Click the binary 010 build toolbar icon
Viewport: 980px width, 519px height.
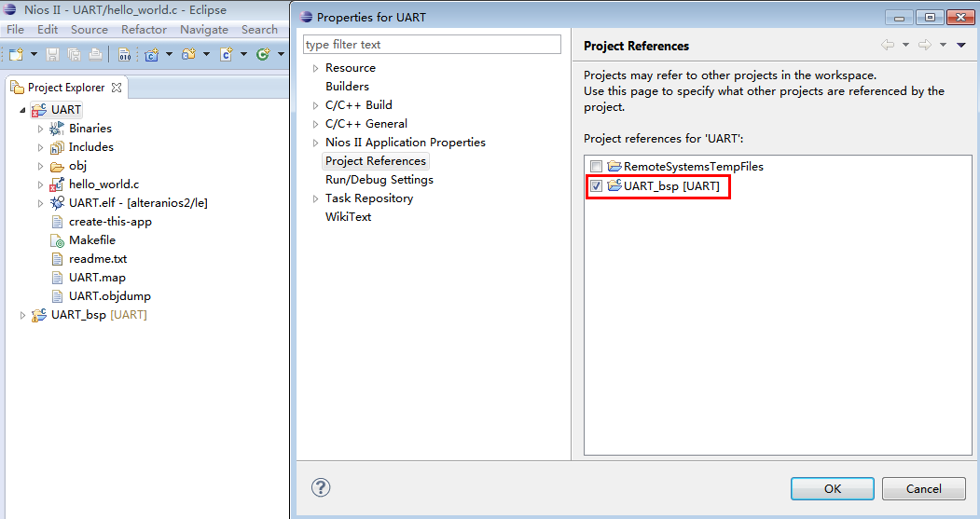pos(124,55)
